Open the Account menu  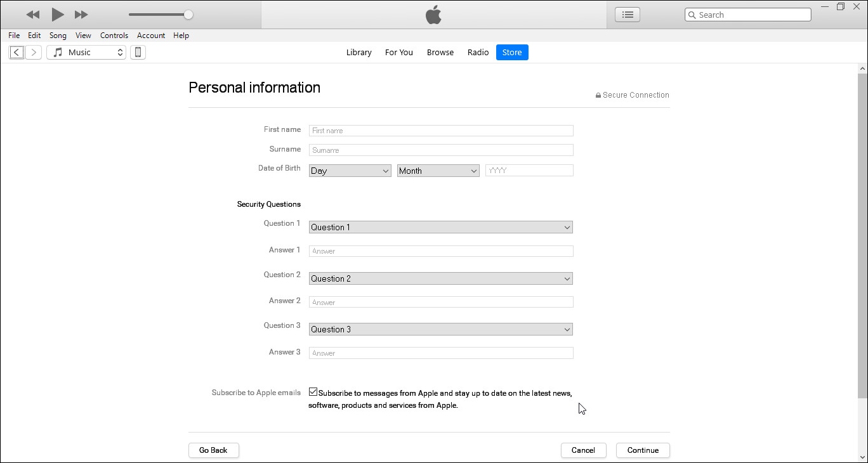coord(150,36)
